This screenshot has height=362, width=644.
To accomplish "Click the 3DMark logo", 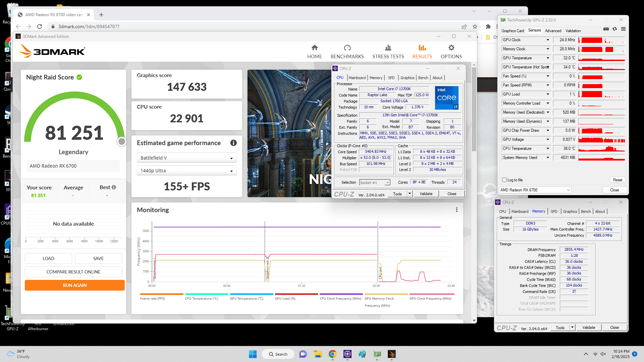I will tap(52, 51).
